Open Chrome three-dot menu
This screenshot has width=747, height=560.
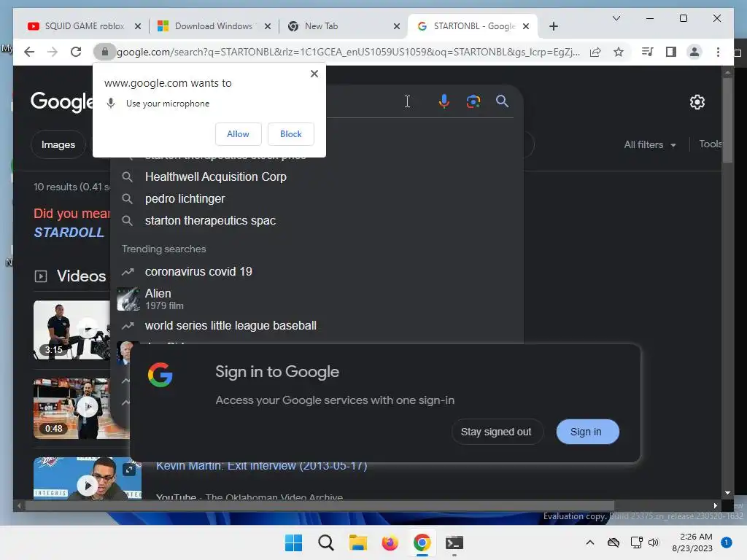[x=718, y=52]
